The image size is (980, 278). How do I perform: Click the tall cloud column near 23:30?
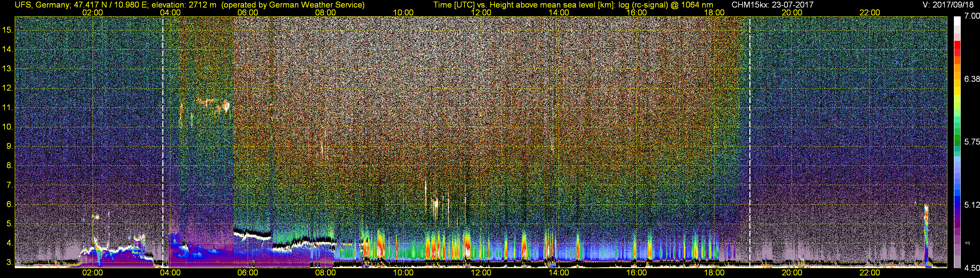tap(926, 234)
